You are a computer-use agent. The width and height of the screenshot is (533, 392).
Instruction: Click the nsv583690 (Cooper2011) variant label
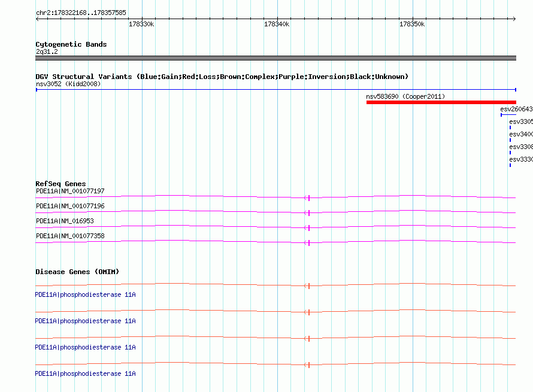tap(405, 96)
